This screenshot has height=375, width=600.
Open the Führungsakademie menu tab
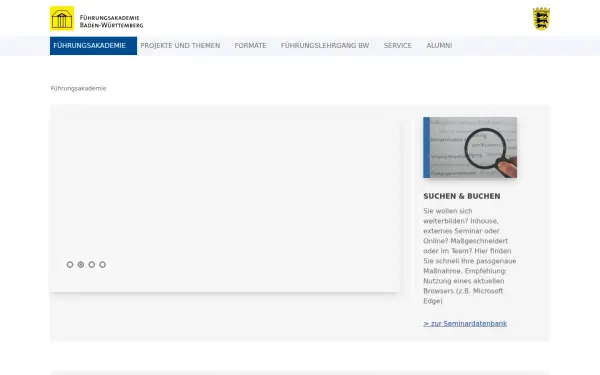pos(93,46)
